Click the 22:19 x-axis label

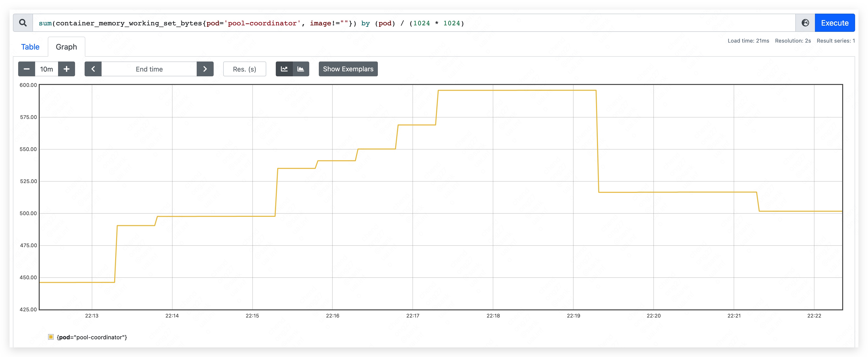click(574, 316)
